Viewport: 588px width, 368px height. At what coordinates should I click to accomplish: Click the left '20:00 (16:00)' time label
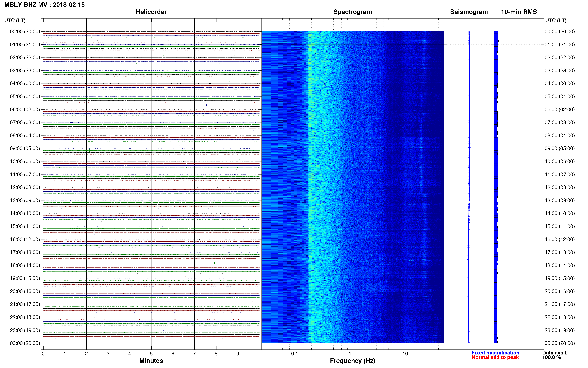pyautogui.click(x=25, y=291)
